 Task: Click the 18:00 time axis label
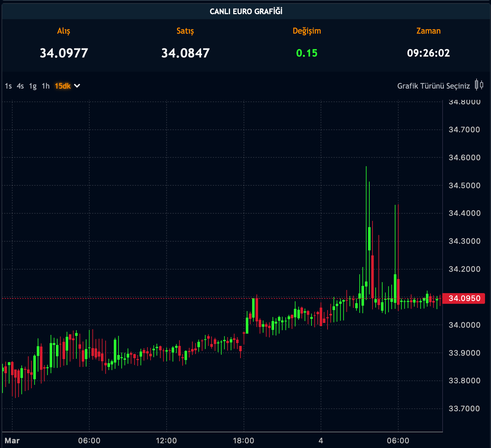[244, 440]
